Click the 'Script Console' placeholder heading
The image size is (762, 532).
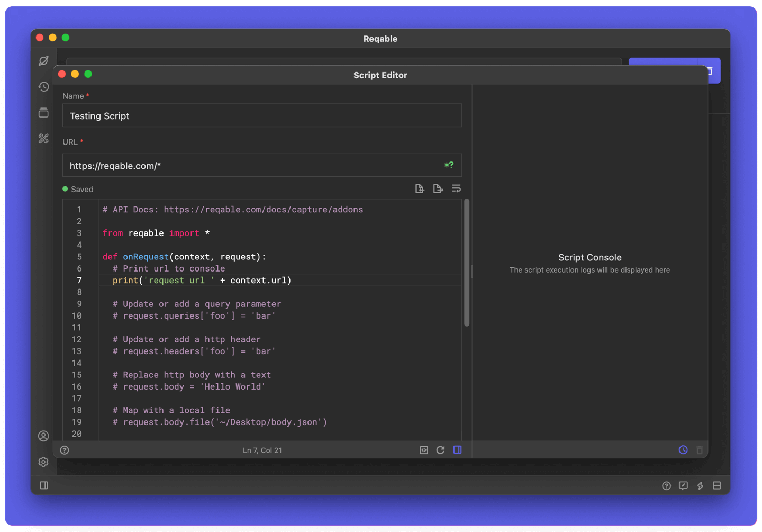click(x=590, y=258)
